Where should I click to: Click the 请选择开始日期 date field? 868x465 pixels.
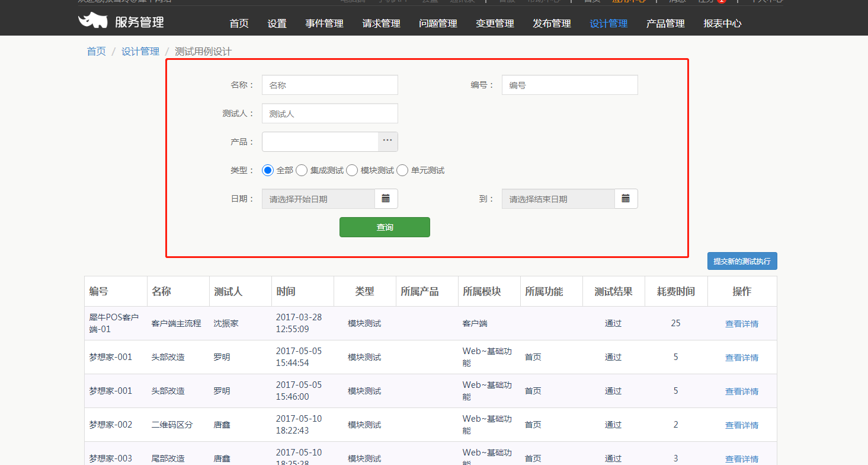click(318, 199)
